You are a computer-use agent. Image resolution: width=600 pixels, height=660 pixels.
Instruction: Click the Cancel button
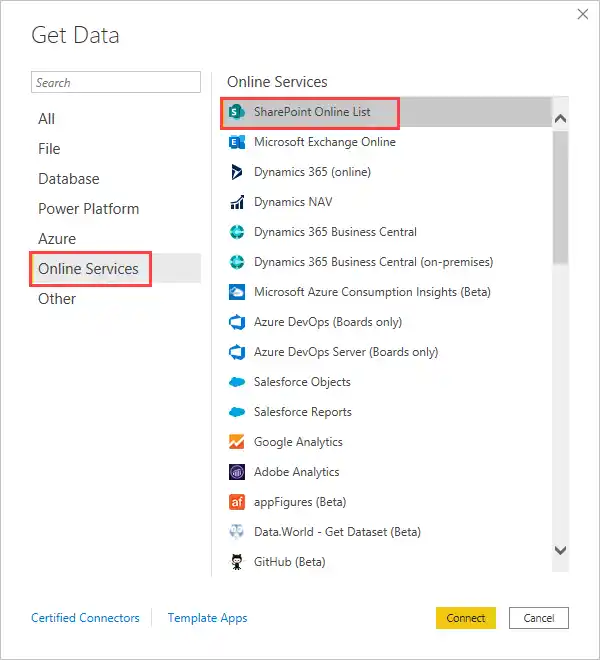pos(539,618)
